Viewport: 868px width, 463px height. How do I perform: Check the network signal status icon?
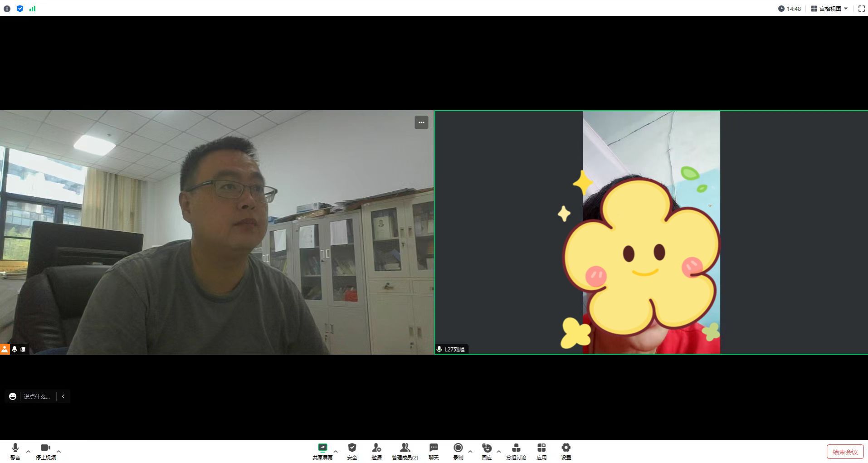pyautogui.click(x=32, y=9)
